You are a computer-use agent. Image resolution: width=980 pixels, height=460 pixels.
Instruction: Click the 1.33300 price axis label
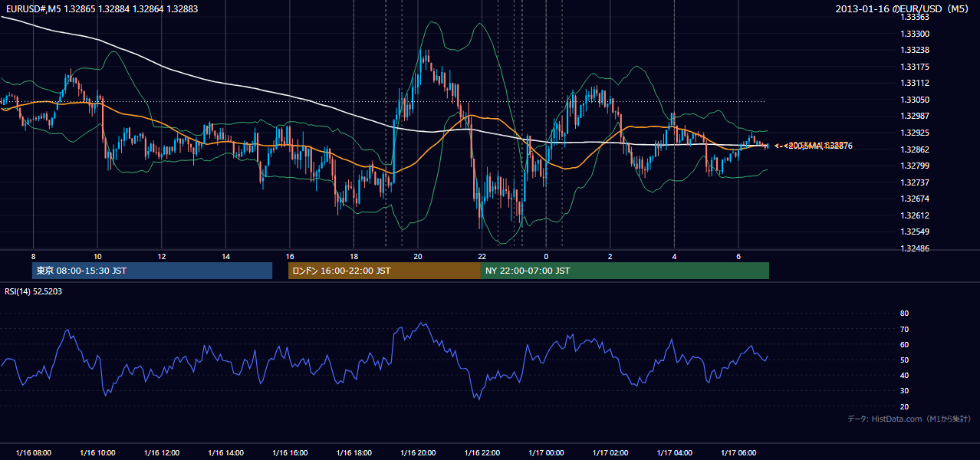pos(914,34)
